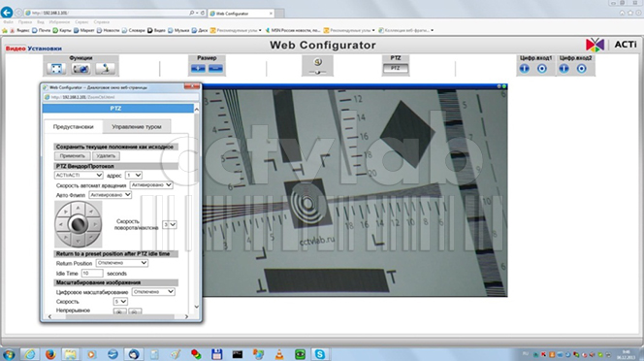Switch to the Управление туром tab
644x361 pixels.
click(137, 126)
